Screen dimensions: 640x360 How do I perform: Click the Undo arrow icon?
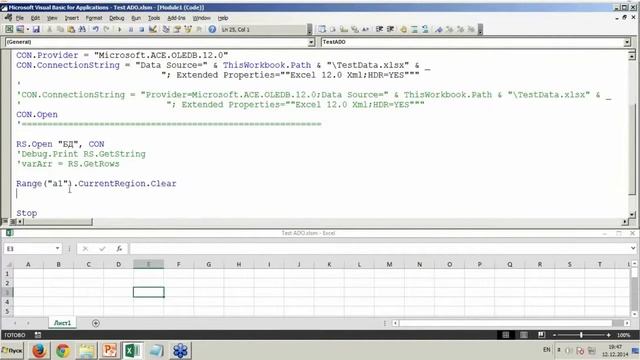point(96,29)
